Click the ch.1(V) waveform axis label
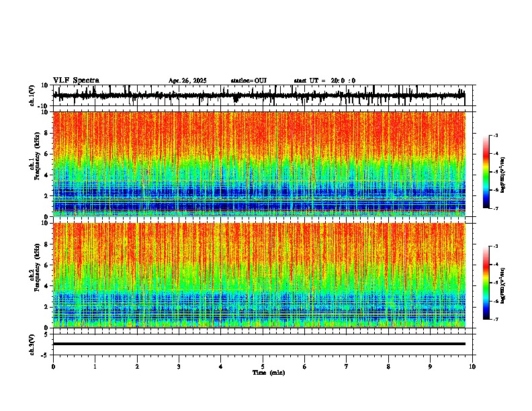Image resolution: width=532 pixels, height=411 pixels. tap(32, 95)
